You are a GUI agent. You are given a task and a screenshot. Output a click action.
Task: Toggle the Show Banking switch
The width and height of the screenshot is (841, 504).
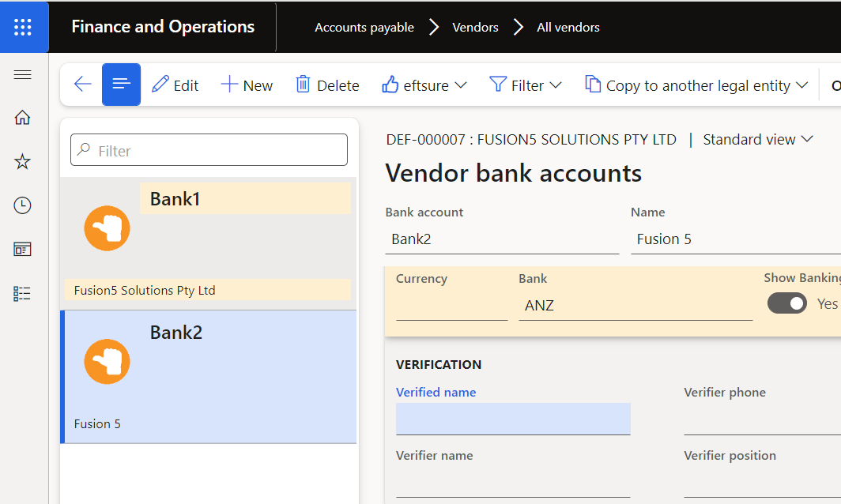[786, 303]
